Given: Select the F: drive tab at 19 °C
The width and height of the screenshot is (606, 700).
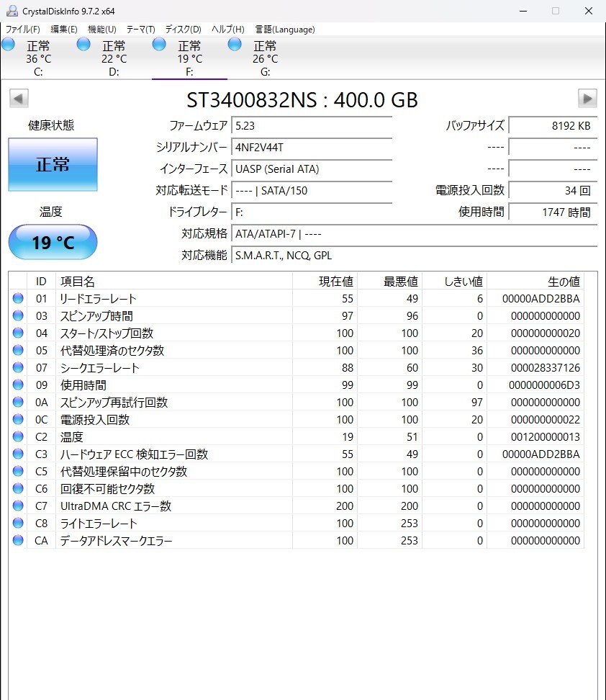Looking at the screenshot, I should click(x=190, y=58).
